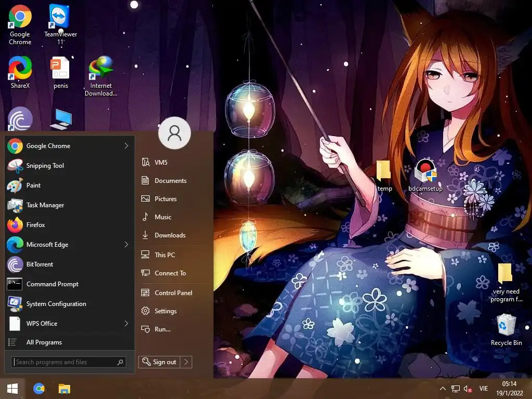Screen dimensions: 532x399
Task: Open Google Chrome desktop shortcut
Action: point(20,25)
